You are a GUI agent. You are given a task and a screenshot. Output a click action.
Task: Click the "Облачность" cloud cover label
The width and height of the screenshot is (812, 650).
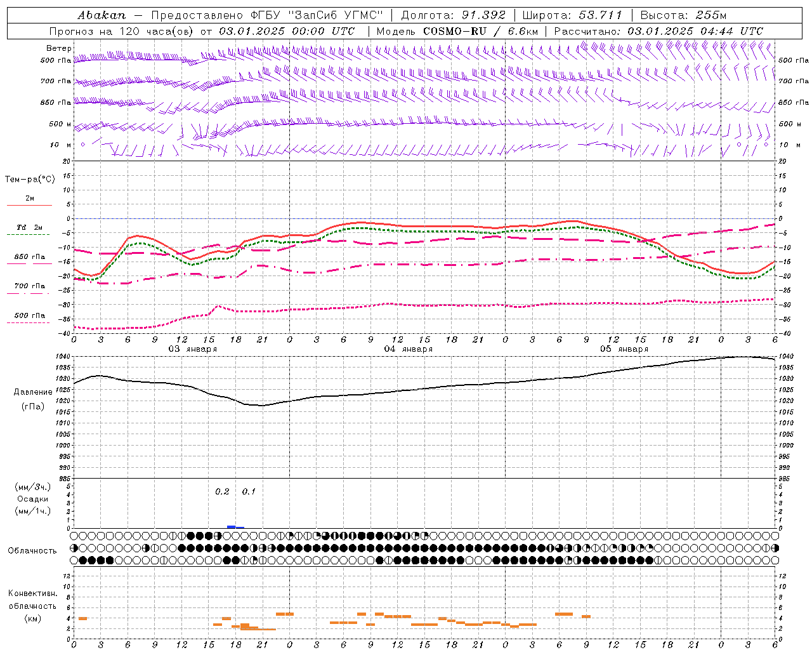[32, 551]
